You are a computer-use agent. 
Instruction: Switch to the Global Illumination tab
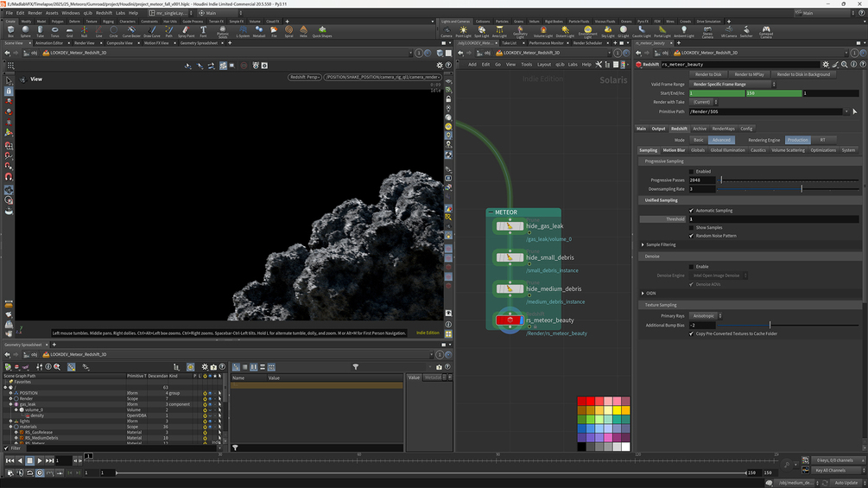tap(727, 150)
